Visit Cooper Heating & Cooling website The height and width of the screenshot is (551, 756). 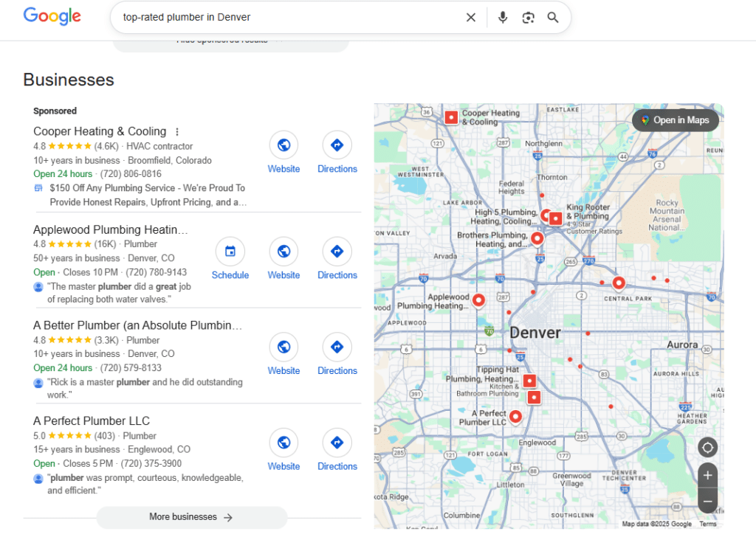click(283, 152)
